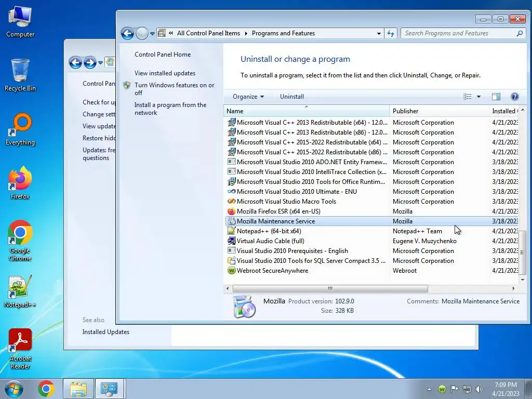Screen dimensions: 532x399
Task: Select Microsoft Visual Studio 2010 Ultimate - ENU
Action: coord(371,192)
